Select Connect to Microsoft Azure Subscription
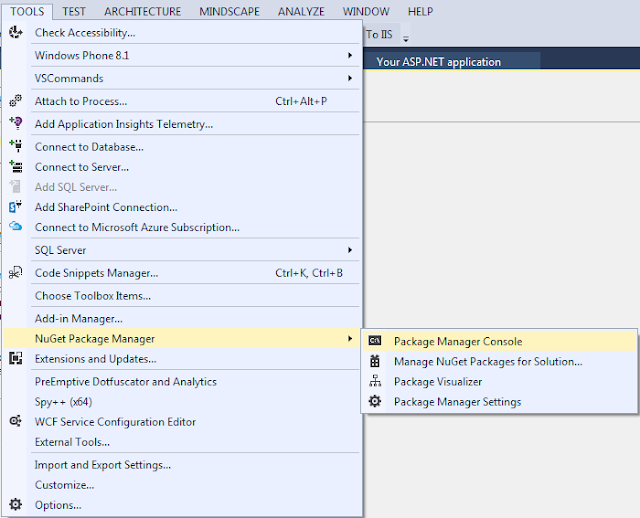 (182, 227)
